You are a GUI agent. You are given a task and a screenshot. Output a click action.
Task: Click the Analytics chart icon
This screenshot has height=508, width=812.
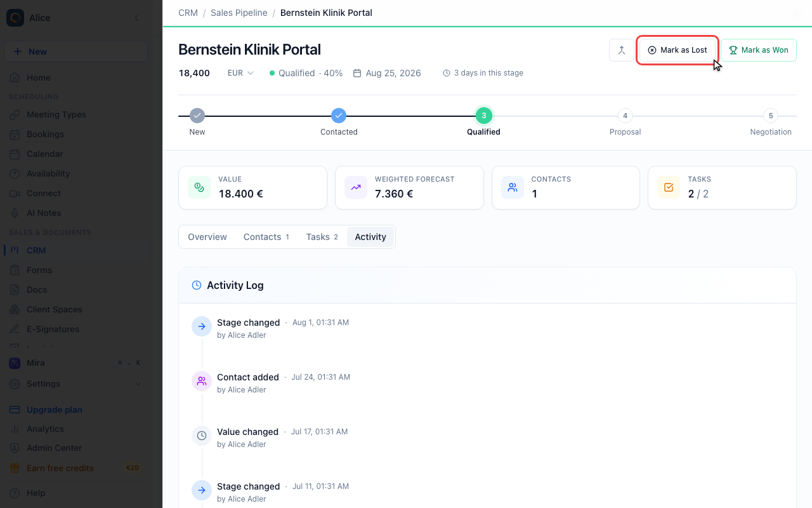15,429
